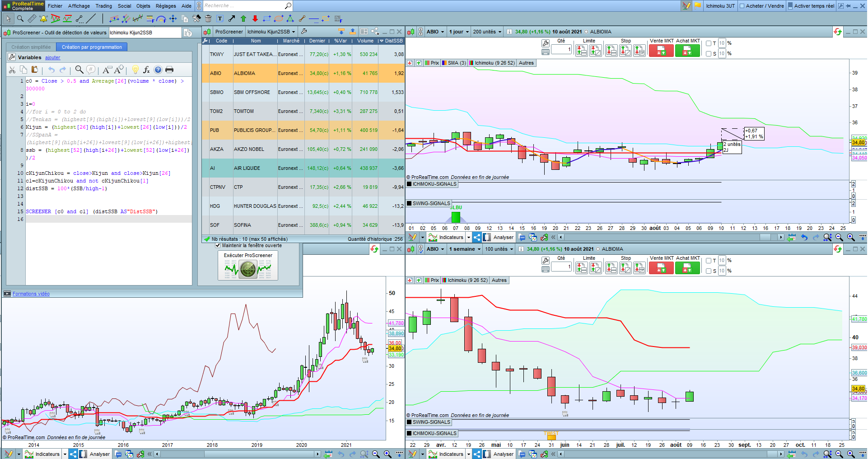Expand Indicateurs dropdown arrow on long-term chart
This screenshot has width=868, height=459.
pyautogui.click(x=65, y=454)
